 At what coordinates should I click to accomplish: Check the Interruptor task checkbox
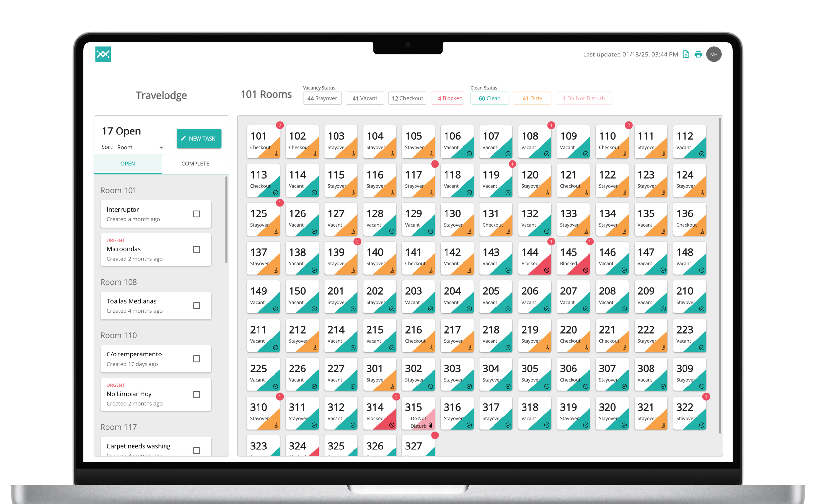(196, 214)
